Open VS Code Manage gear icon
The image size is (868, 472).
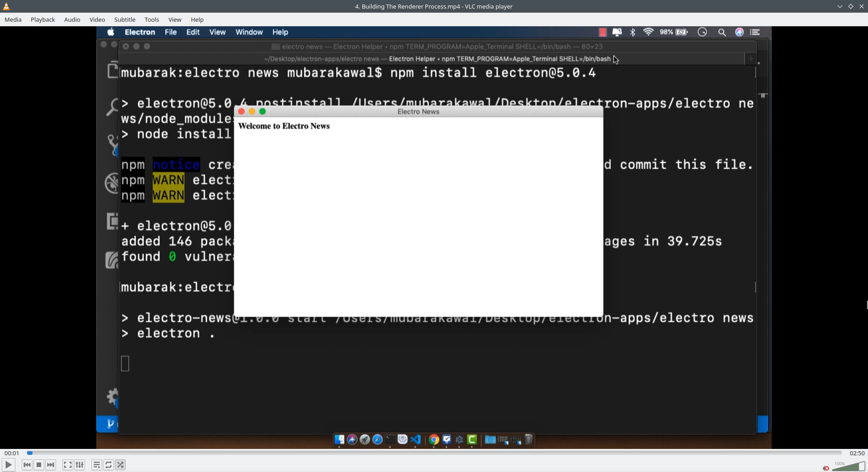tap(112, 397)
